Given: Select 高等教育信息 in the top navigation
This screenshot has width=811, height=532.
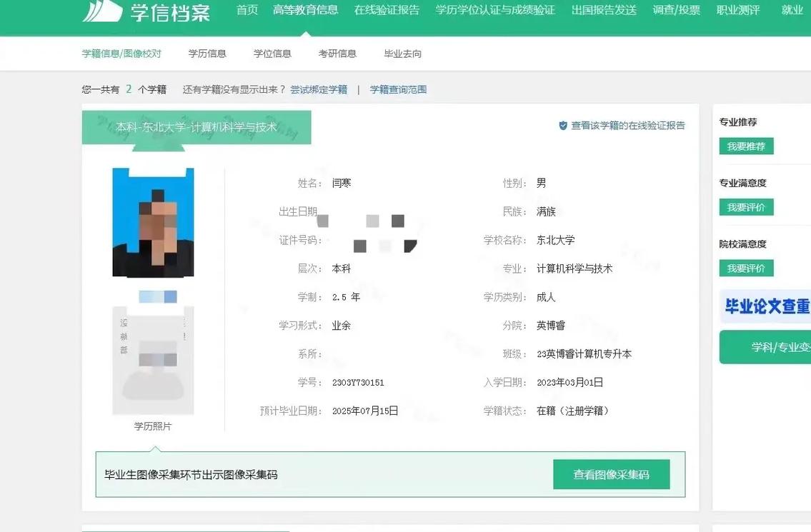Looking at the screenshot, I should pos(305,10).
